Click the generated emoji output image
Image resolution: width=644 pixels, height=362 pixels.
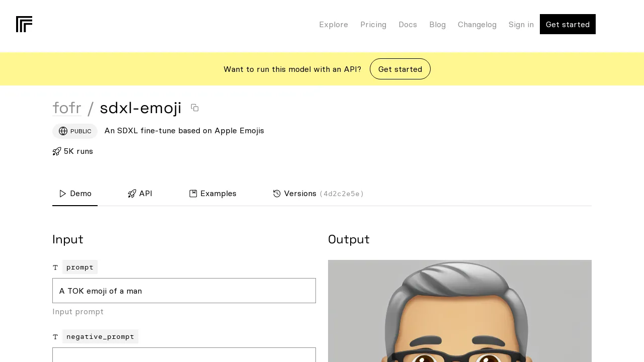click(x=460, y=311)
